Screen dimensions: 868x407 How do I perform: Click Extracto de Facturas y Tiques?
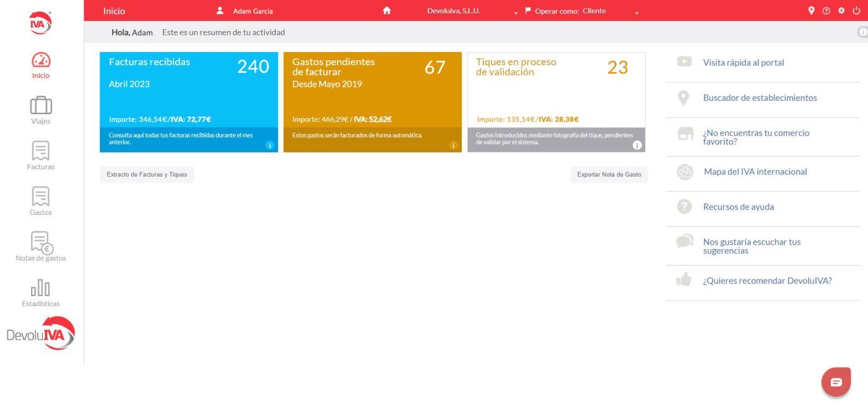tap(146, 174)
